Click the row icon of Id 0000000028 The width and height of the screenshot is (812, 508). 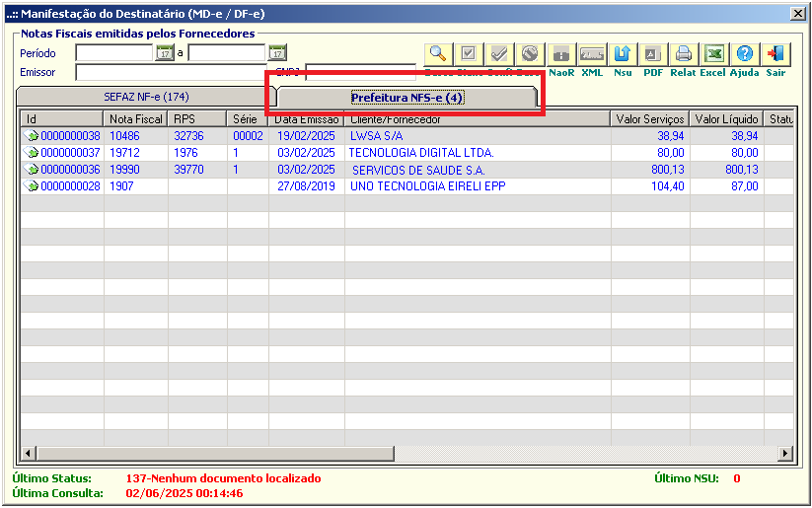pyautogui.click(x=31, y=185)
